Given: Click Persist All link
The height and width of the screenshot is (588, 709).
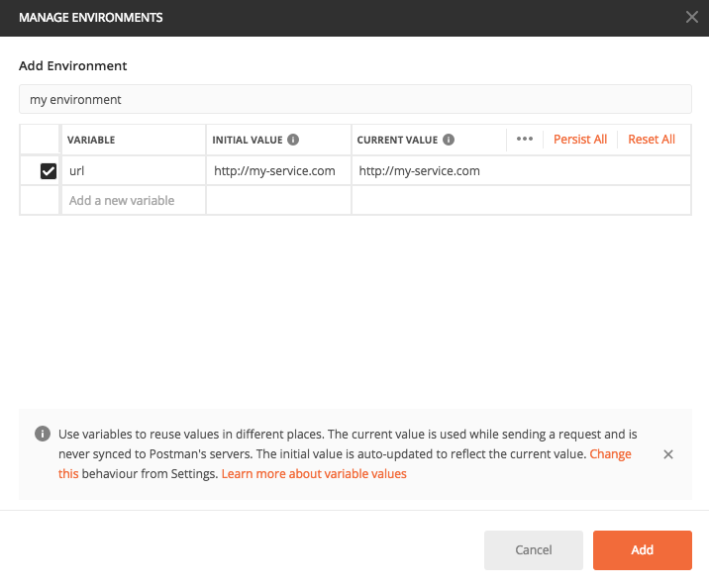Looking at the screenshot, I should pyautogui.click(x=580, y=140).
